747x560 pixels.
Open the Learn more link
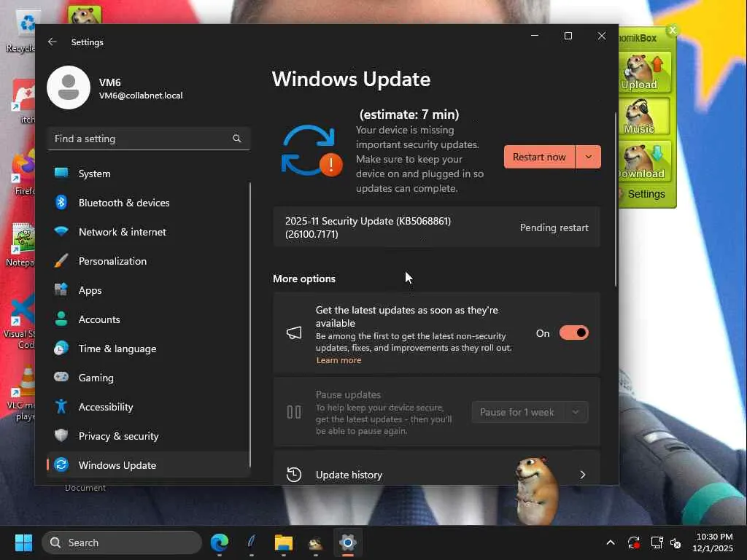click(338, 360)
